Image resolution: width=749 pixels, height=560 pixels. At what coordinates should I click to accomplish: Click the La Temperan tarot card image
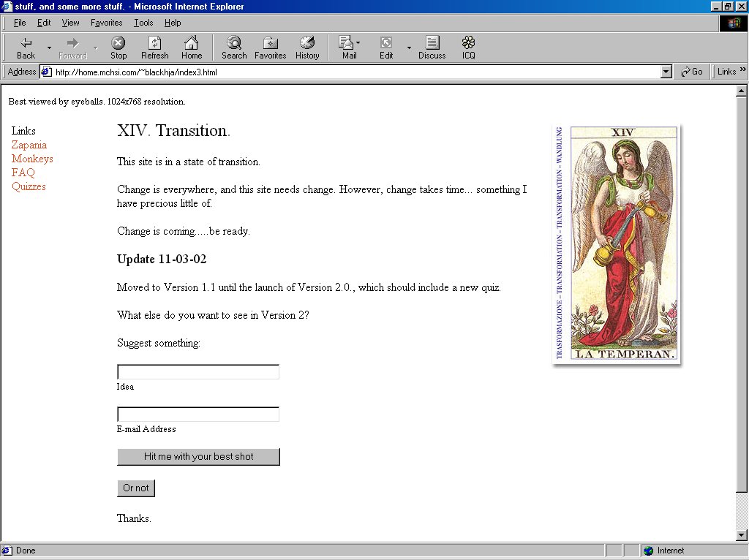coord(617,244)
